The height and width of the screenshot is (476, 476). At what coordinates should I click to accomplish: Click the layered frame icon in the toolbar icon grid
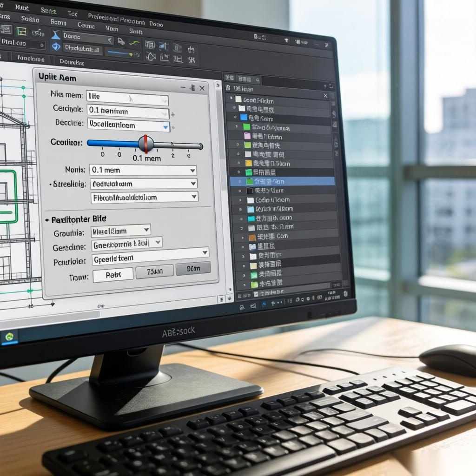(150, 45)
